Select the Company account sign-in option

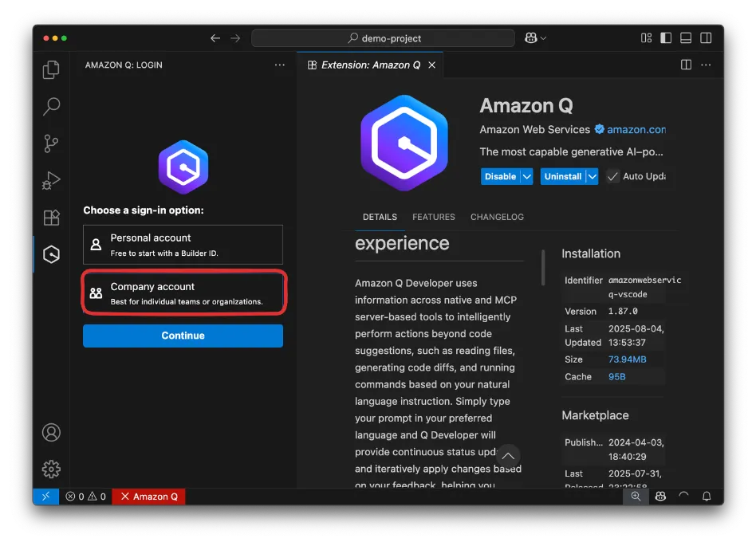[x=183, y=293]
